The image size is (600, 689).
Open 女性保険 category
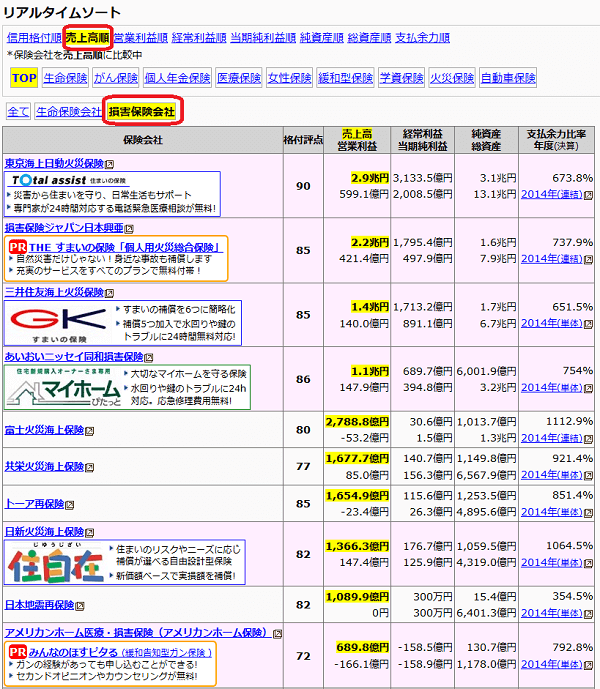coord(289,78)
